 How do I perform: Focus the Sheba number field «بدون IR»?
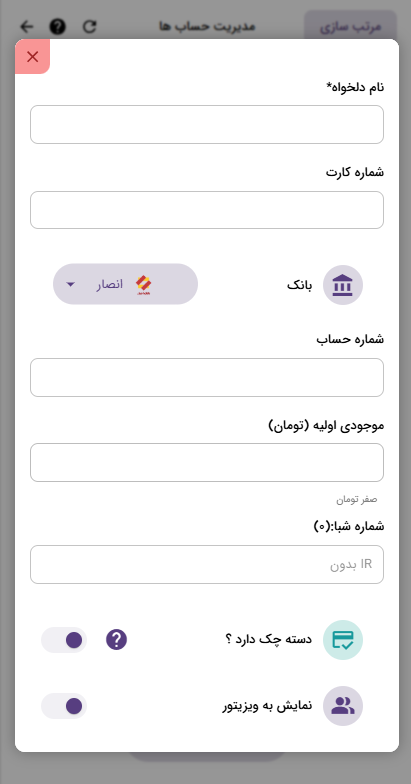click(207, 564)
